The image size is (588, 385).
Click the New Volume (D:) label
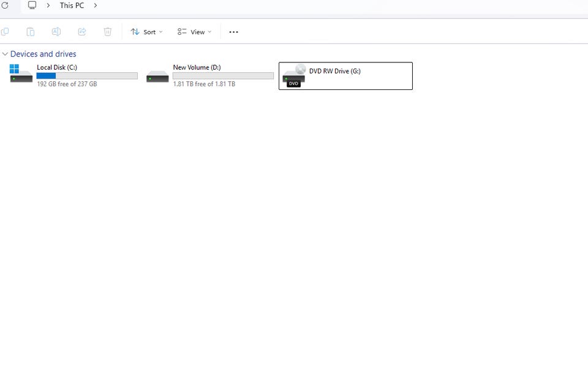pos(197,67)
